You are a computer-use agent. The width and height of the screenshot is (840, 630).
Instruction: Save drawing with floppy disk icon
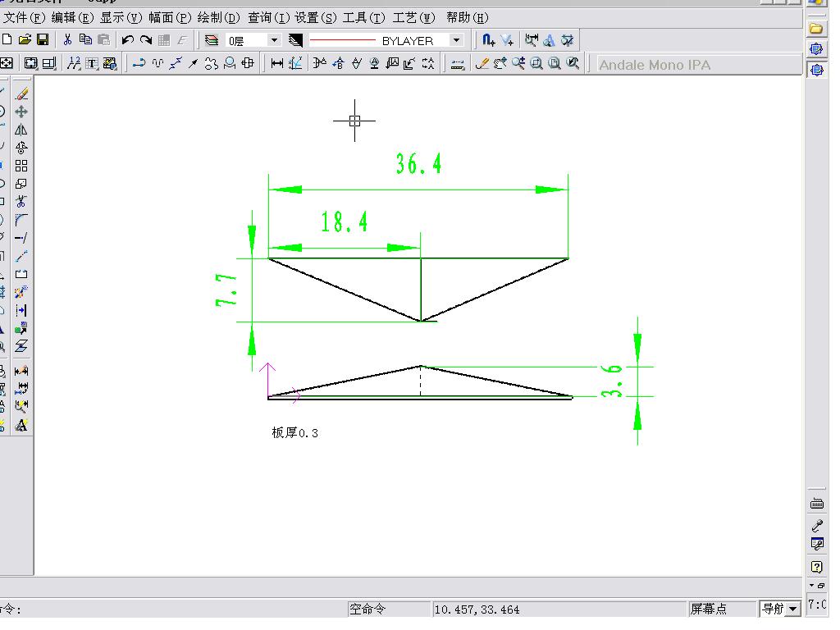point(43,39)
